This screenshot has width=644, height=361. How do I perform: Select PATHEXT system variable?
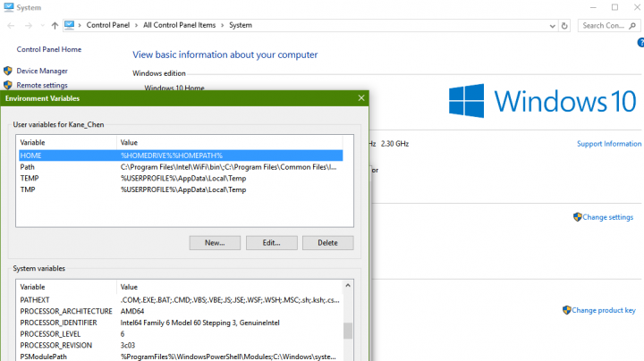[181, 300]
